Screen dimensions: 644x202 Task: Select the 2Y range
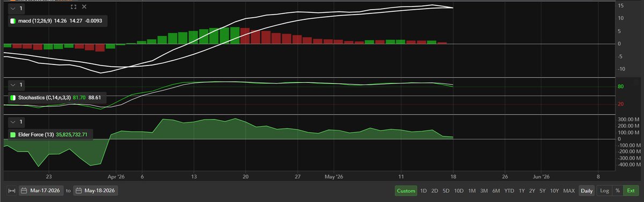532,191
